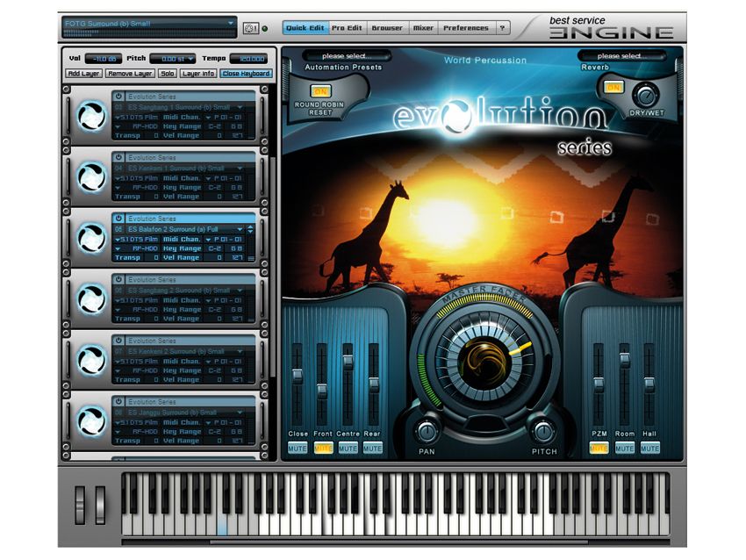Click the Balafon 2 layer swirl icon
Screen dimensions: 746x560
[x=92, y=237]
